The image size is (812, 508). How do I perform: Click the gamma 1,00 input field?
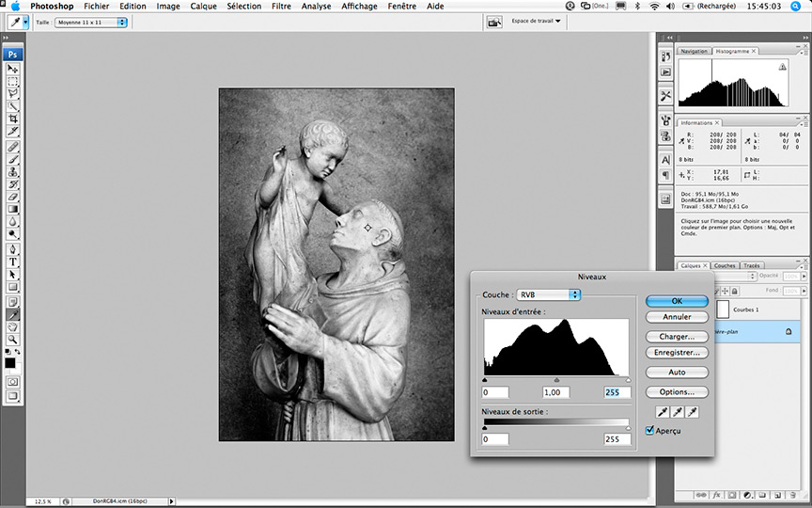556,392
